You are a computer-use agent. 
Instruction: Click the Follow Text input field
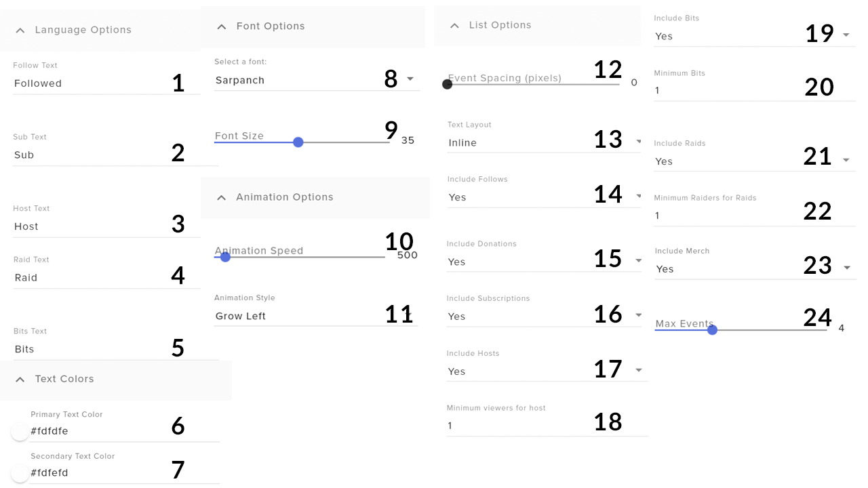pos(106,83)
